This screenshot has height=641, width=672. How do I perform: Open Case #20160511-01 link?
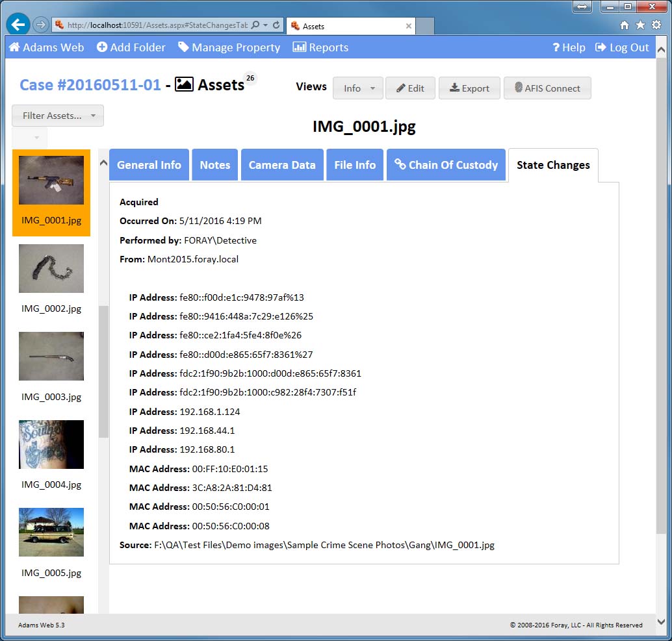(90, 85)
